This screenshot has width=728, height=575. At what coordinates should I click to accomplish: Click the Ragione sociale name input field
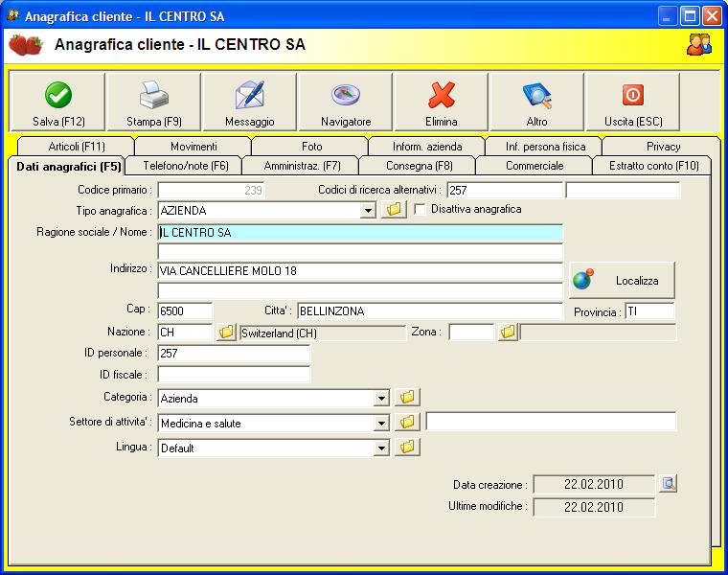360,232
